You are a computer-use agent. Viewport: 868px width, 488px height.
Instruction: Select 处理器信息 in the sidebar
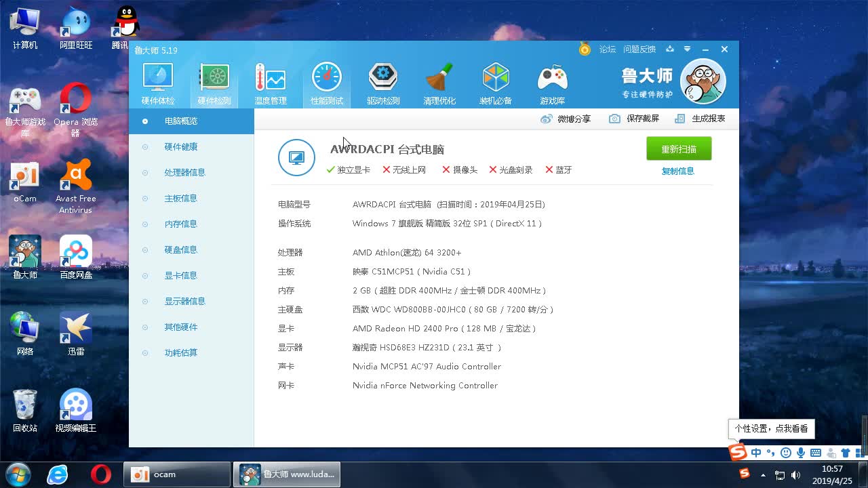[x=191, y=173]
